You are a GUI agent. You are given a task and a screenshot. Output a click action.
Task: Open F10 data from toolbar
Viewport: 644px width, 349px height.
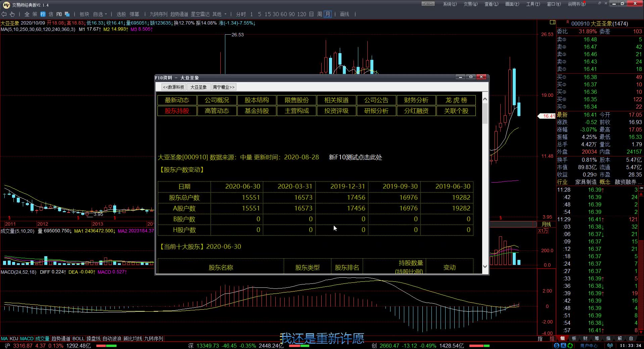59,14
